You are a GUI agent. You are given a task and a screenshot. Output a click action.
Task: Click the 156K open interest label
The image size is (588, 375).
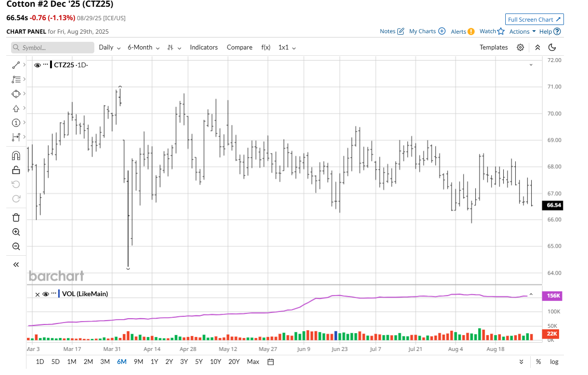[553, 296]
